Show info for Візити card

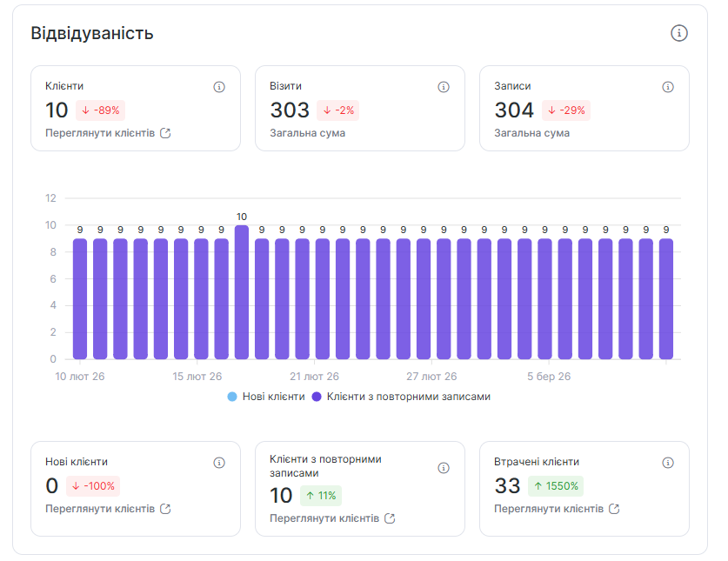[444, 87]
